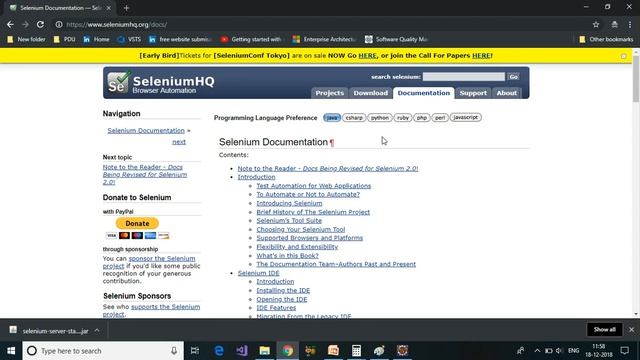Open the Getting started with bookmark
The width and height of the screenshot is (640, 360).
click(x=252, y=39)
